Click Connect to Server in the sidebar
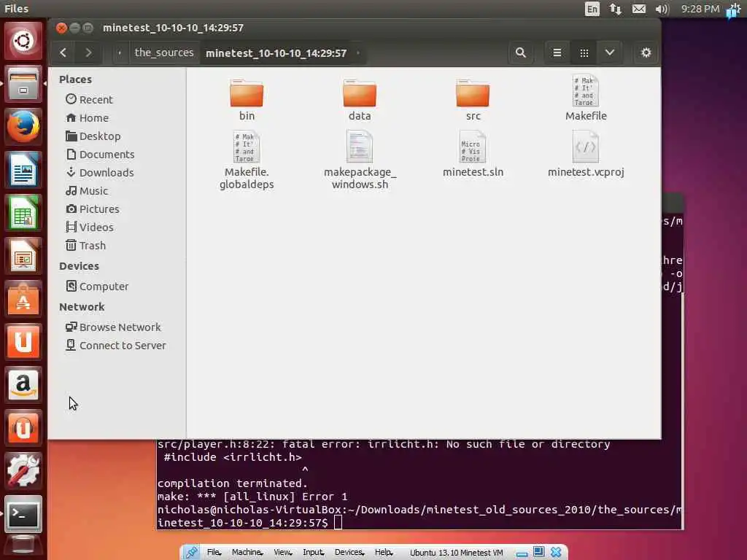This screenshot has width=747, height=560. point(117,345)
